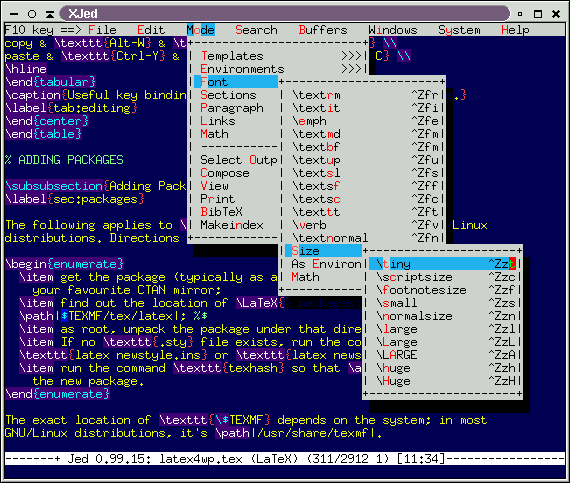Image resolution: width=570 pixels, height=483 pixels.
Task: Expand the Templates submenu
Action: pos(281,56)
